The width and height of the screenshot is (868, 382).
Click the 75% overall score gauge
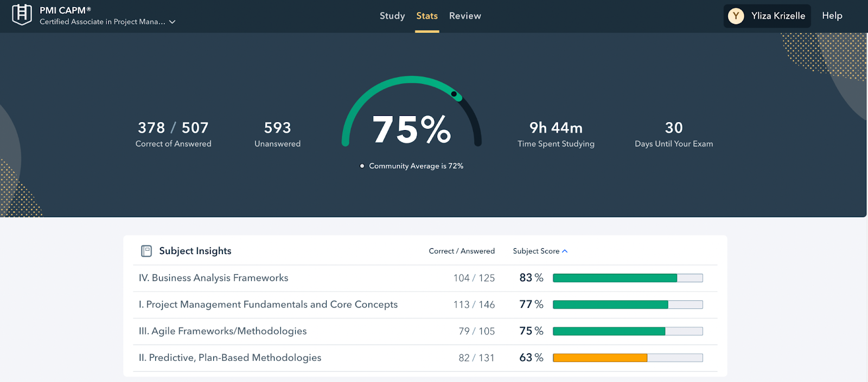pyautogui.click(x=411, y=130)
